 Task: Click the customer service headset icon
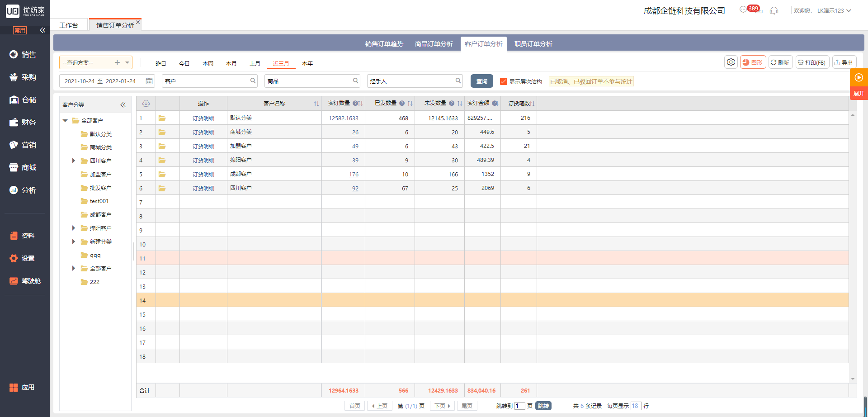coord(774,10)
